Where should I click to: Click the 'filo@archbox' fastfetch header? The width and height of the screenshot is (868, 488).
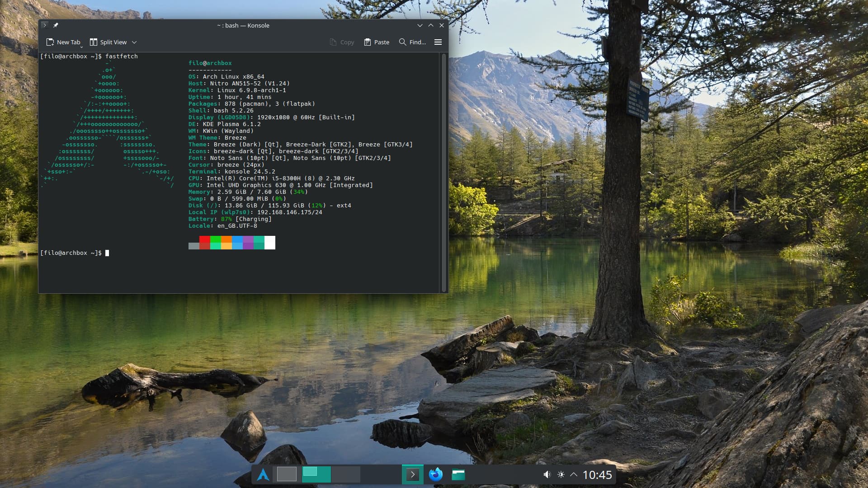coord(210,63)
